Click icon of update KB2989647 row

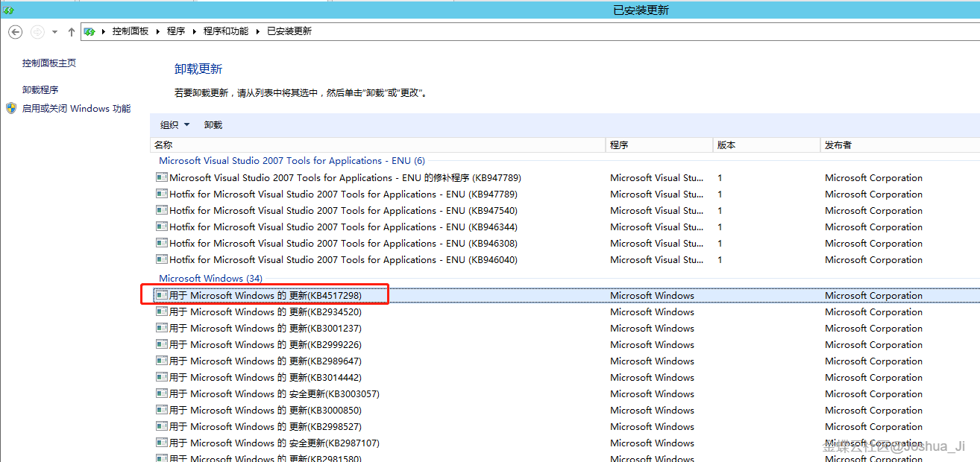click(162, 361)
